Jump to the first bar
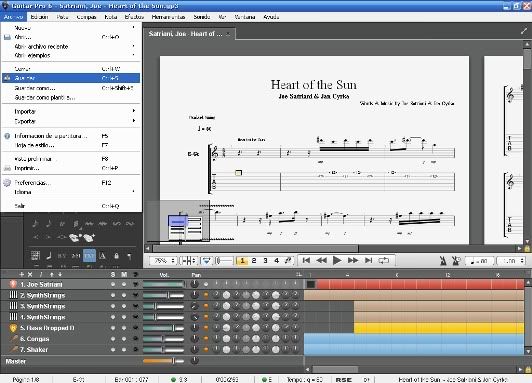This screenshot has height=383, width=532. pos(306,261)
